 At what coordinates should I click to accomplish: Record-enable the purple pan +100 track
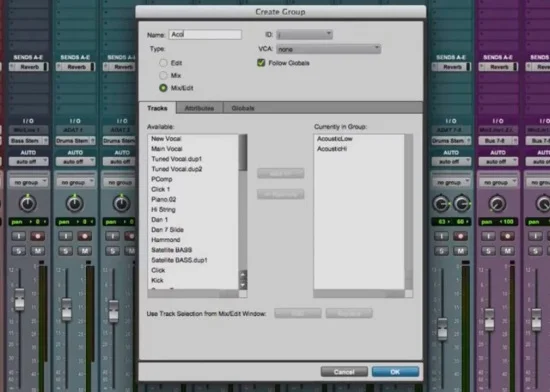[x=508, y=236]
